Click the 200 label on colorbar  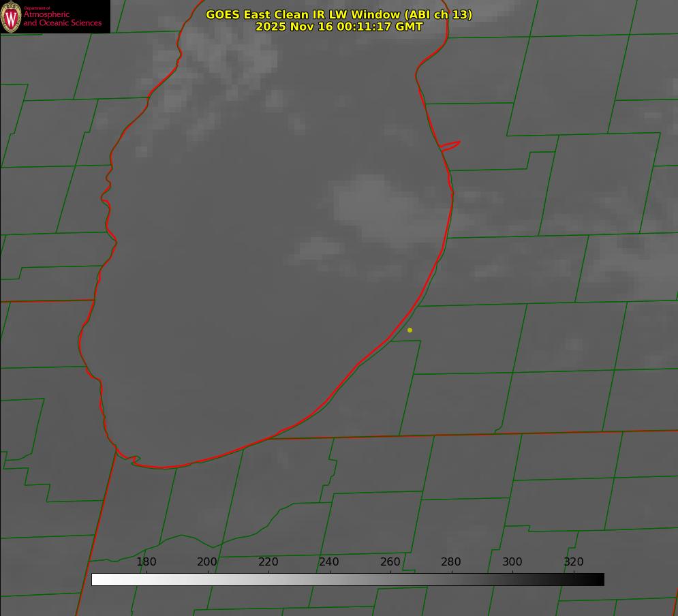(x=207, y=562)
